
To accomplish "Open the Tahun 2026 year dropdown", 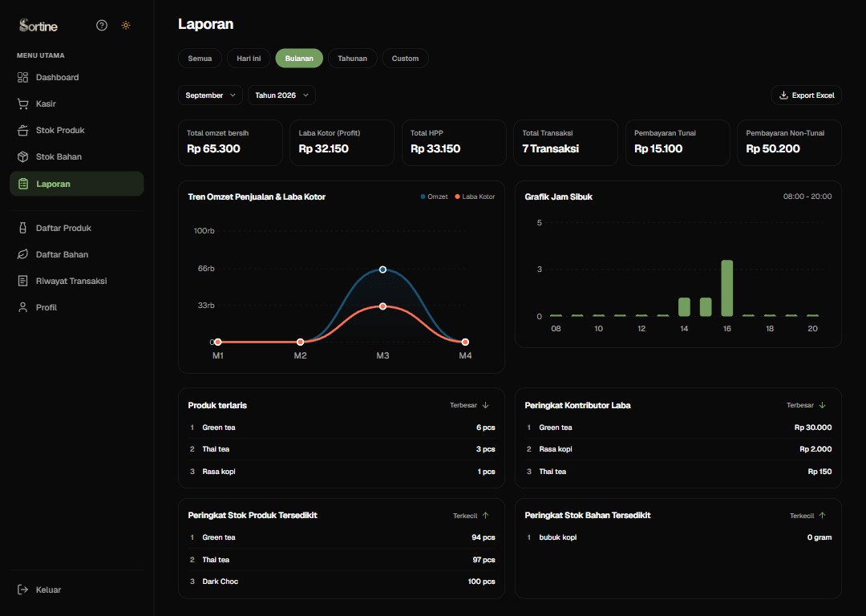I will tap(281, 95).
